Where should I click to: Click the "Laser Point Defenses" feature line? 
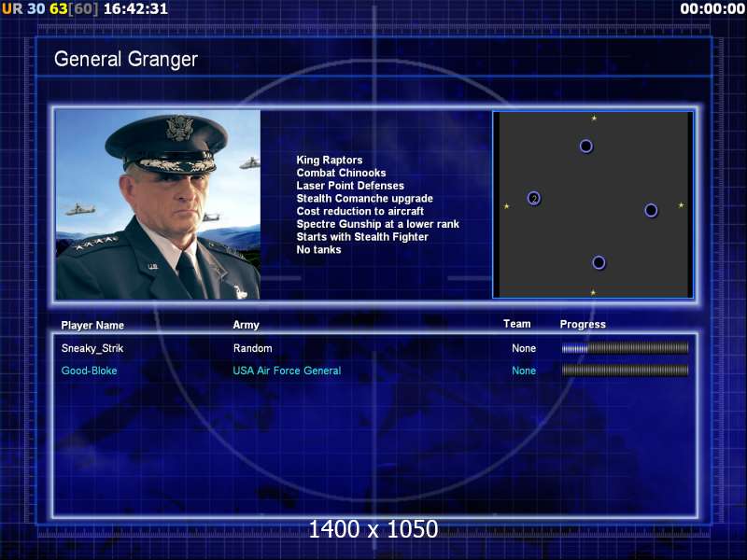coord(350,186)
